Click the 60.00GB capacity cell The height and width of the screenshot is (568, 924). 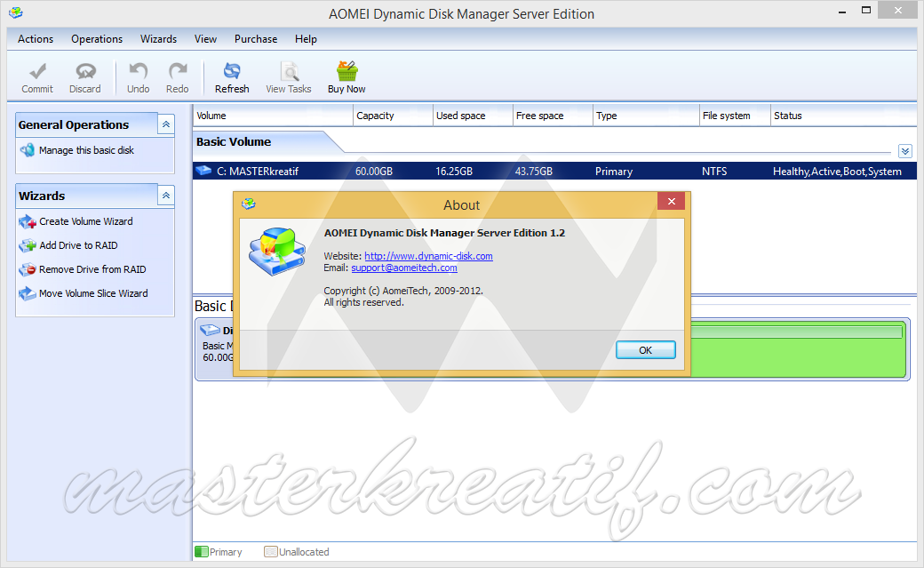coord(374,171)
